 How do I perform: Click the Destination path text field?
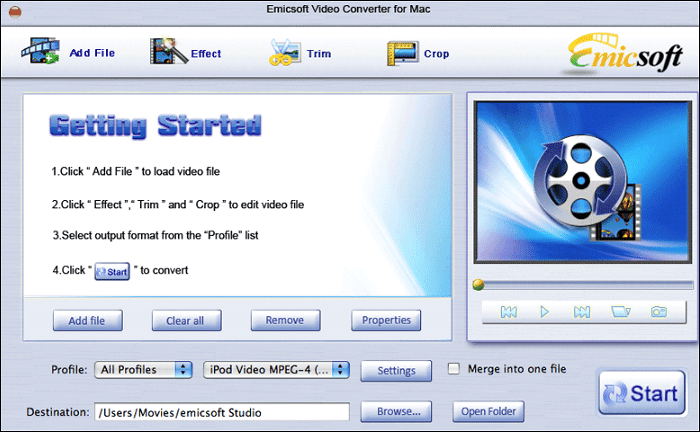point(221,411)
